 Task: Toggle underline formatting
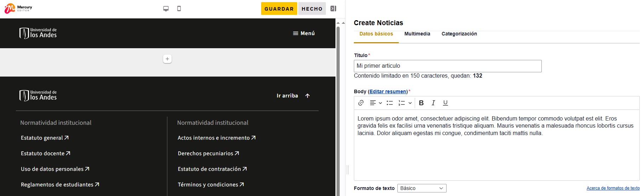[445, 103]
